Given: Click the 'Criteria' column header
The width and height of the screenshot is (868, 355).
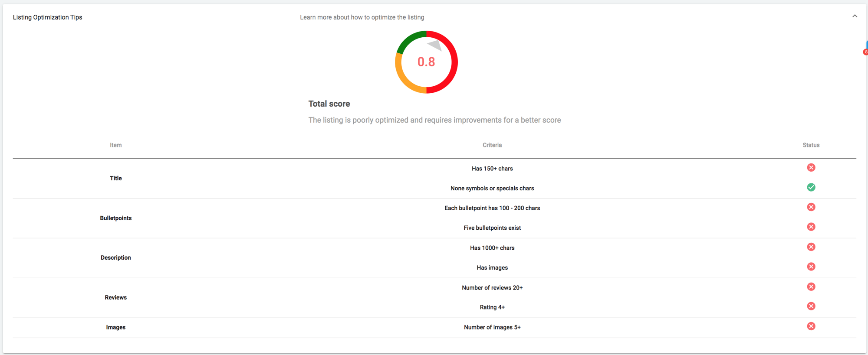Looking at the screenshot, I should [x=492, y=145].
